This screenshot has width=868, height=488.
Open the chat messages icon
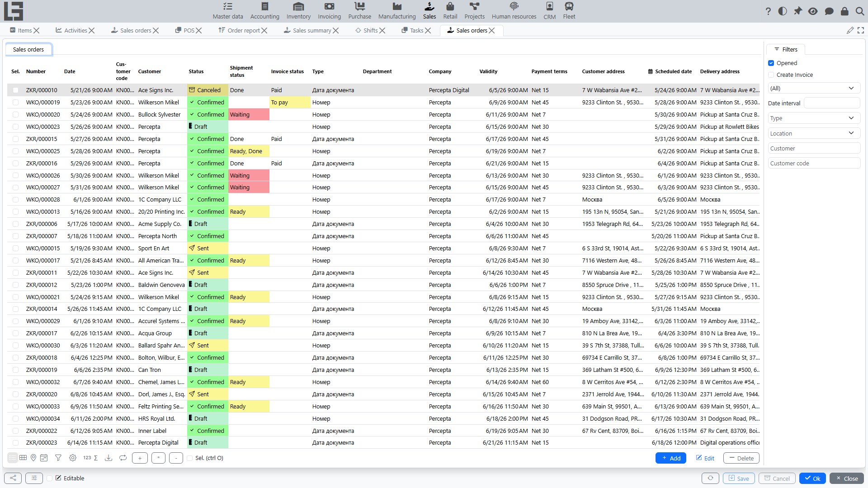click(829, 11)
